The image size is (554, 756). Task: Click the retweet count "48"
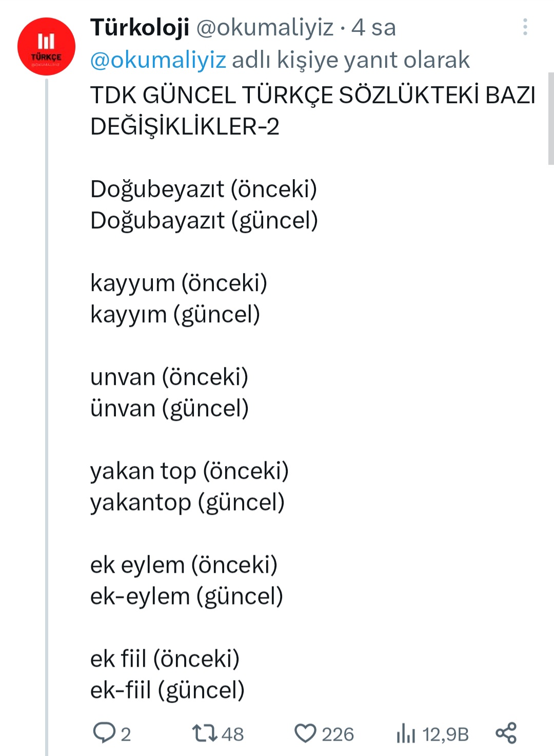coord(232,734)
